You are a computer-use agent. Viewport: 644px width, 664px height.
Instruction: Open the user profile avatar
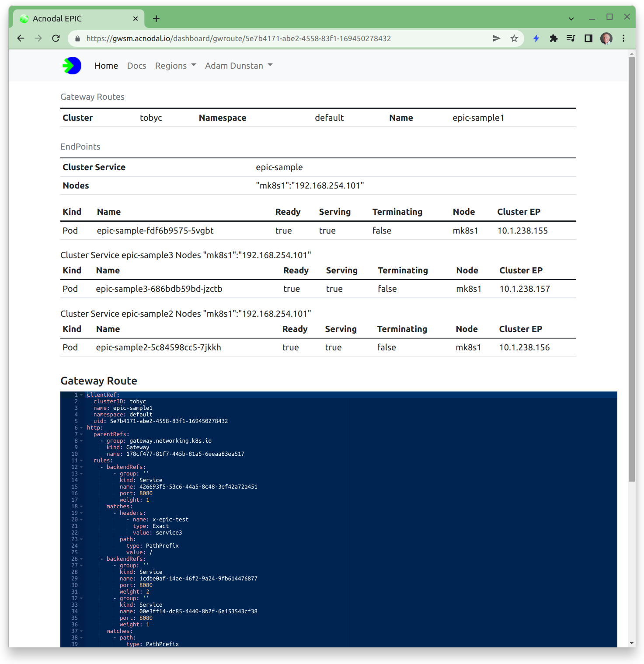[606, 38]
